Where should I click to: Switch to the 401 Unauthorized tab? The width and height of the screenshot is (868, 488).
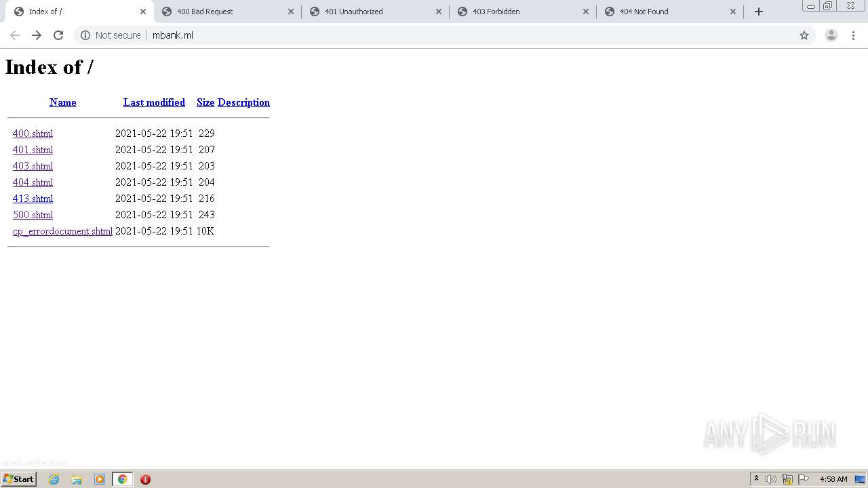tap(375, 12)
